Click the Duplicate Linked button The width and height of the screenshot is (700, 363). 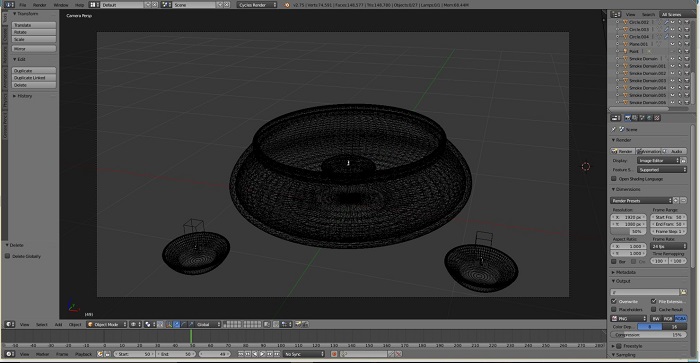point(34,78)
